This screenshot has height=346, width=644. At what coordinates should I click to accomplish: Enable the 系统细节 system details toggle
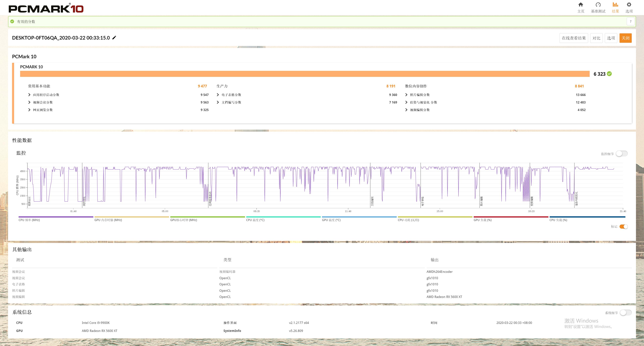pos(626,313)
